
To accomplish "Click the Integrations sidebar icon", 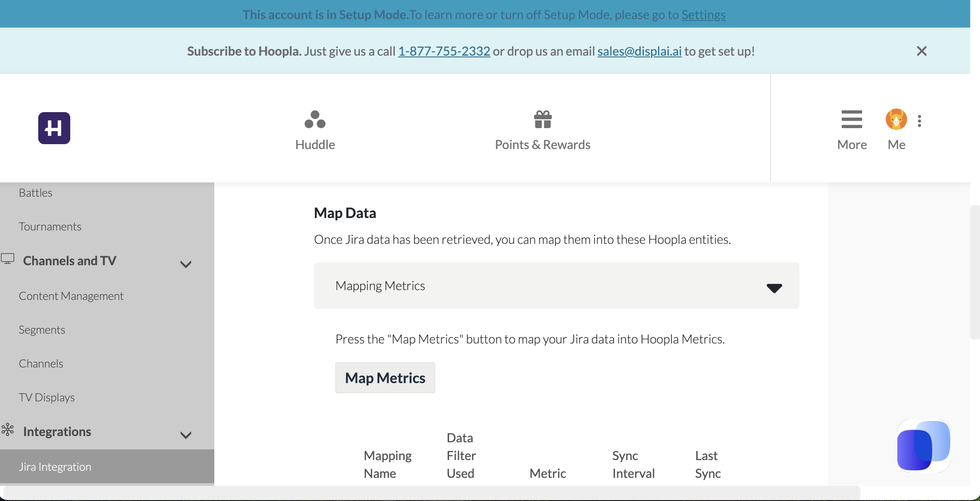I will (x=8, y=429).
